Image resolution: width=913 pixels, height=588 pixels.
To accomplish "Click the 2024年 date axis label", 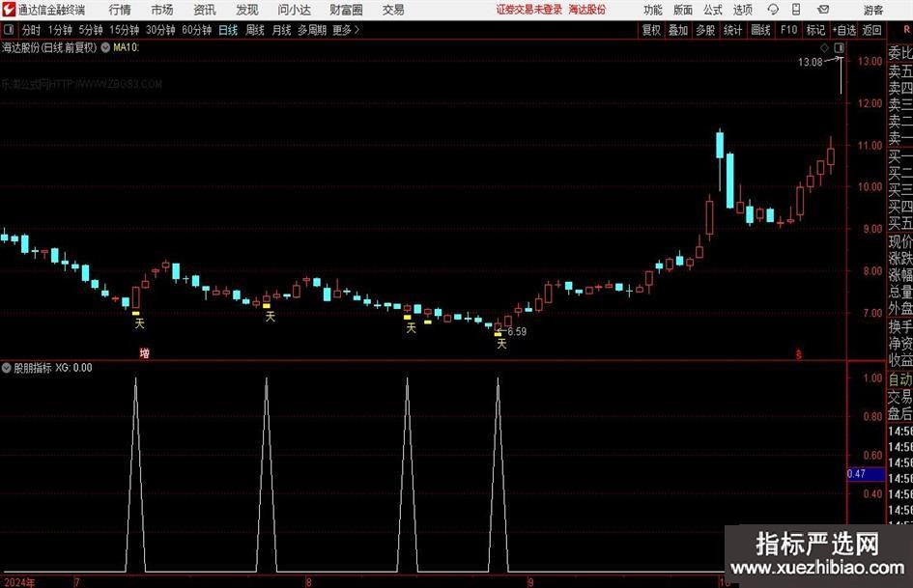I will 19,582.
